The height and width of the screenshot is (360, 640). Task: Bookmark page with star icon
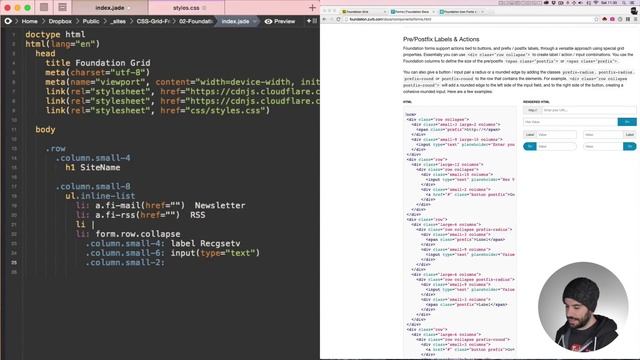[597, 19]
